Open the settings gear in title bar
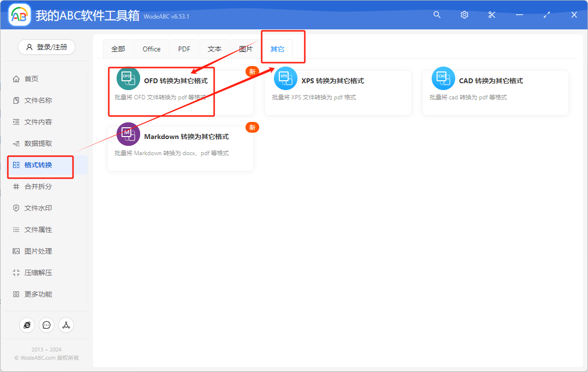This screenshot has height=372, width=588. (464, 15)
